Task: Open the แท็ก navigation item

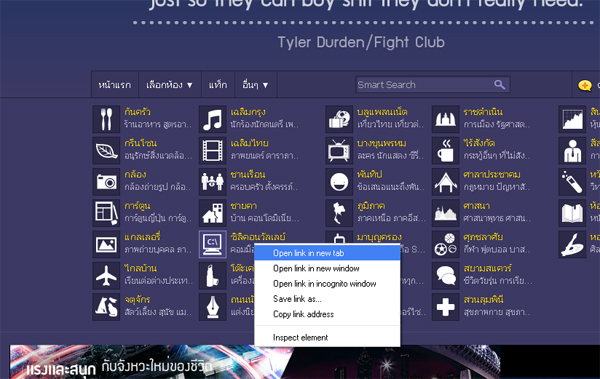Action: pyautogui.click(x=218, y=85)
